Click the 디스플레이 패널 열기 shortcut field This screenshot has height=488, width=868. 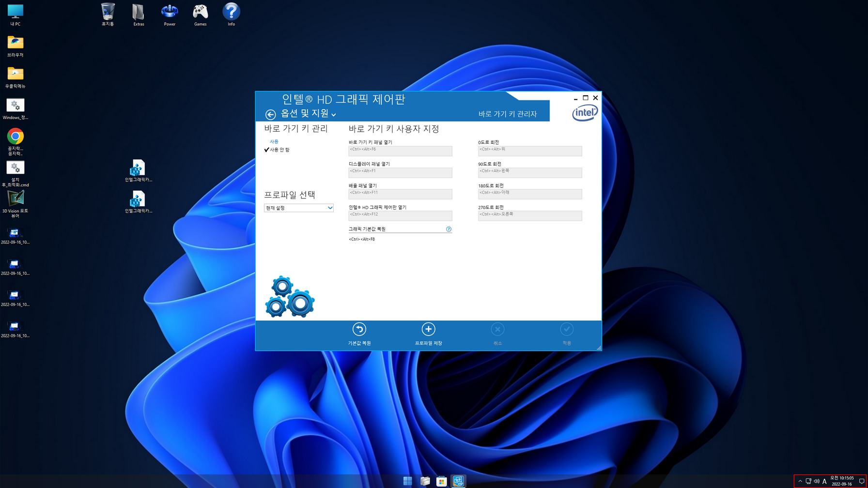[x=400, y=173]
